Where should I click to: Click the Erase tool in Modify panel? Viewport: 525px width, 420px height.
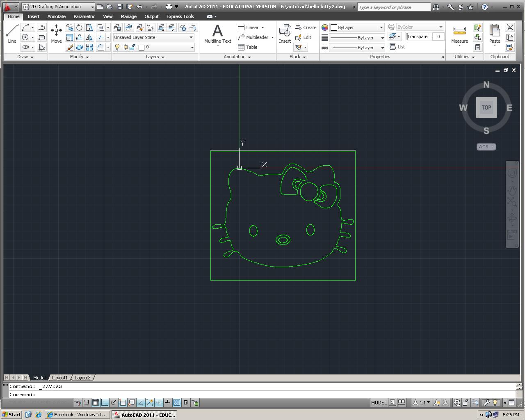(69, 47)
